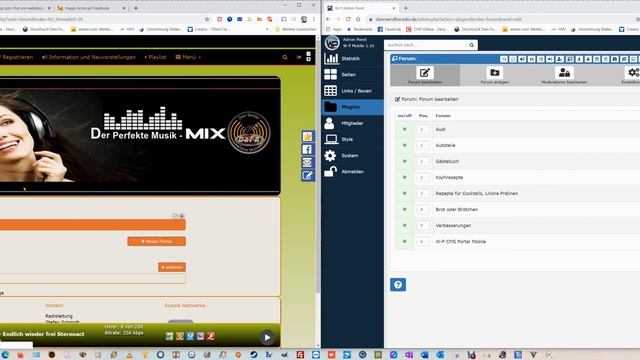Select the Gästebuch forum name
The image size is (640, 360).
pos(447,161)
